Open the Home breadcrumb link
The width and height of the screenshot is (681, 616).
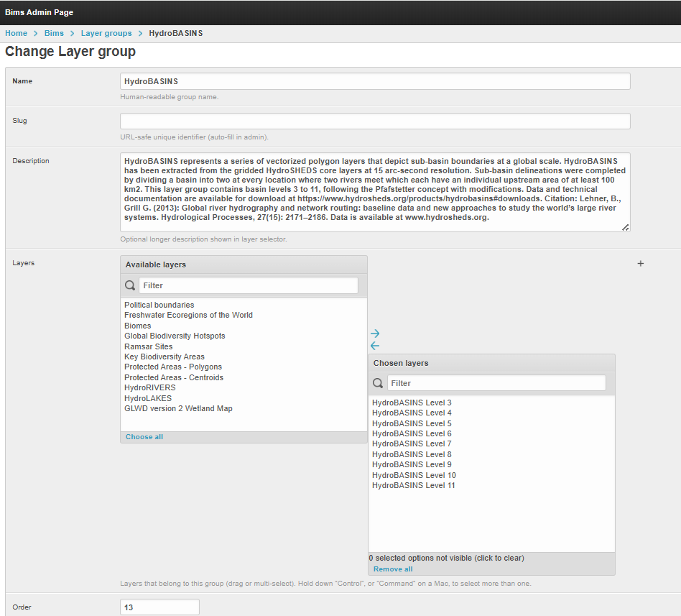coord(16,33)
